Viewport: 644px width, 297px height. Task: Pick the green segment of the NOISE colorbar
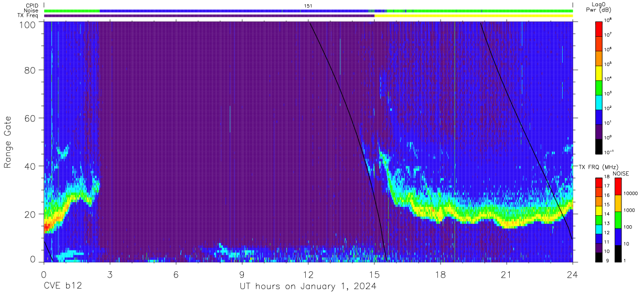[x=618, y=219]
